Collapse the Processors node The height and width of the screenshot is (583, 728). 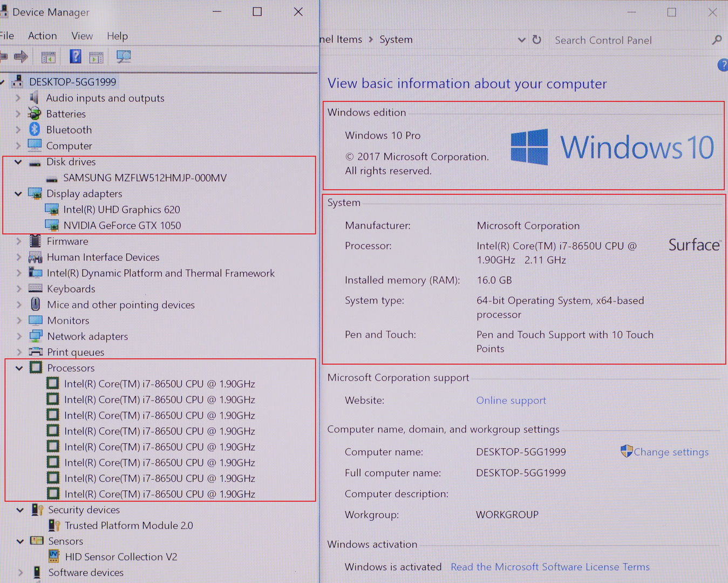tap(19, 368)
